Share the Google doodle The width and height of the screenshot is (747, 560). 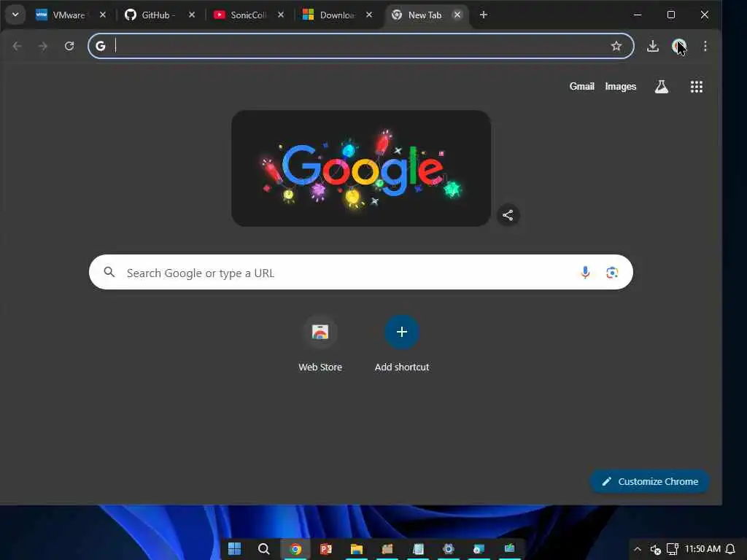(508, 215)
